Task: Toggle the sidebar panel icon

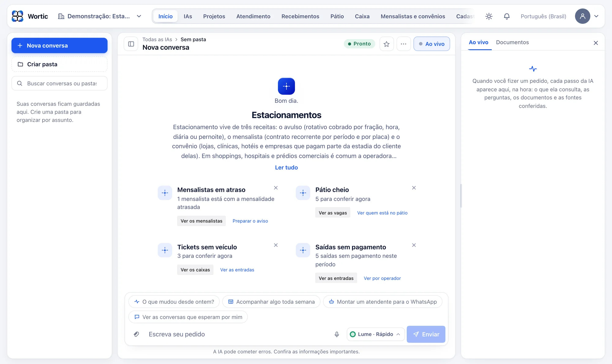Action: pos(131,44)
